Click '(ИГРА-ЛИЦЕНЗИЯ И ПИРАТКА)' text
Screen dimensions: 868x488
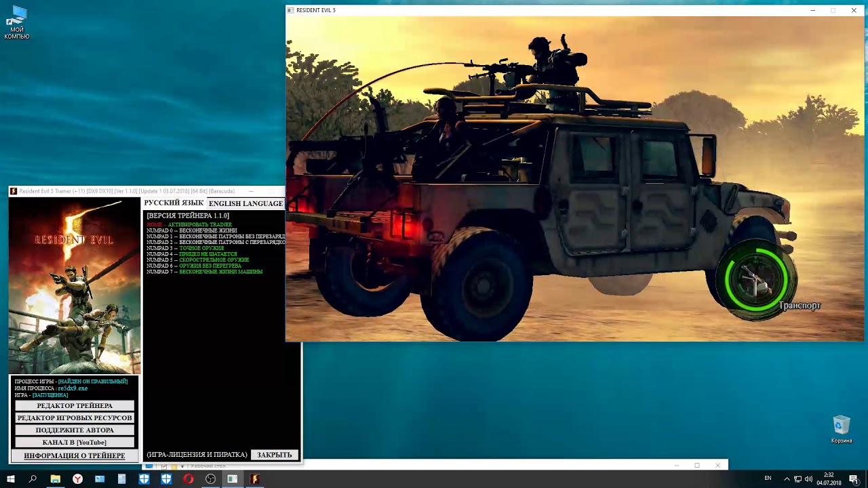point(197,455)
